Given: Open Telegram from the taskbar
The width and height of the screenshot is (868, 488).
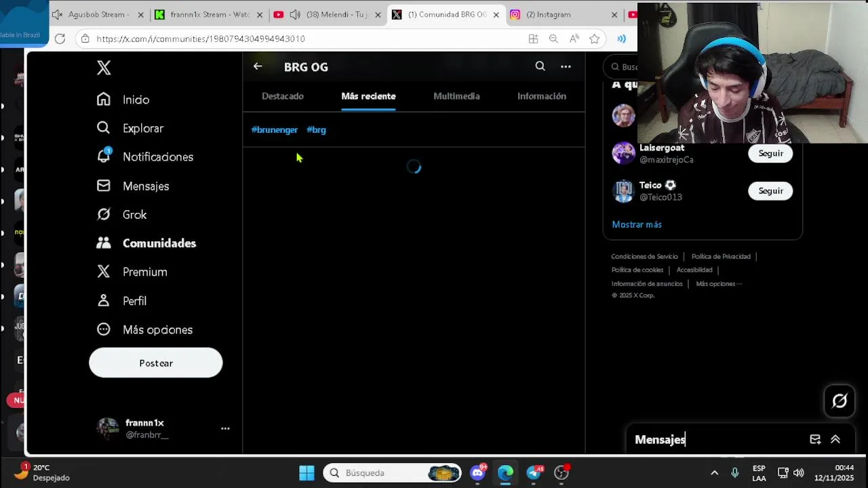Looking at the screenshot, I should pyautogui.click(x=534, y=472).
